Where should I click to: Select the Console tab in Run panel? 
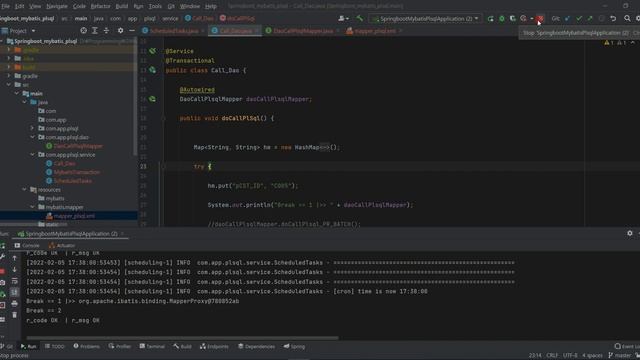click(x=27, y=245)
